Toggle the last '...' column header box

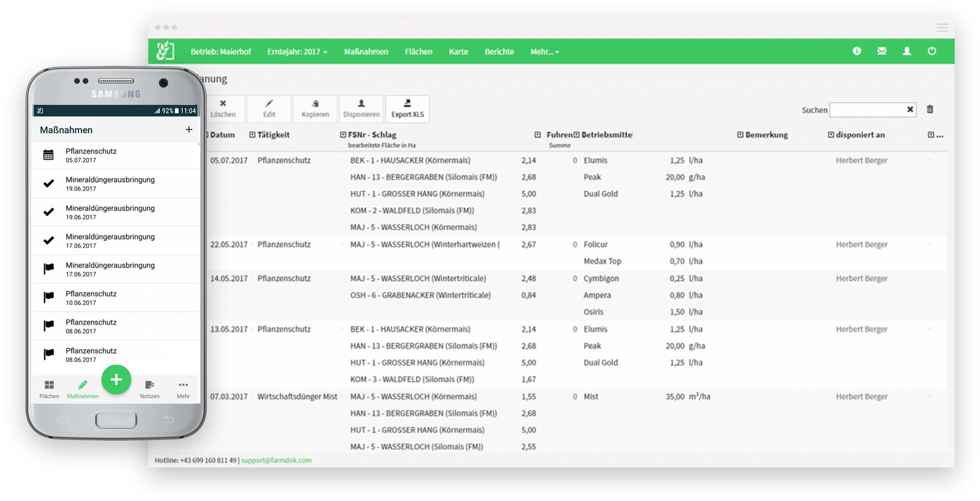[x=930, y=135]
